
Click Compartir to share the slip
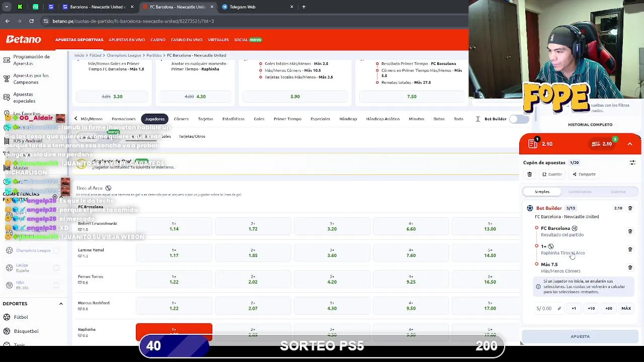click(584, 174)
